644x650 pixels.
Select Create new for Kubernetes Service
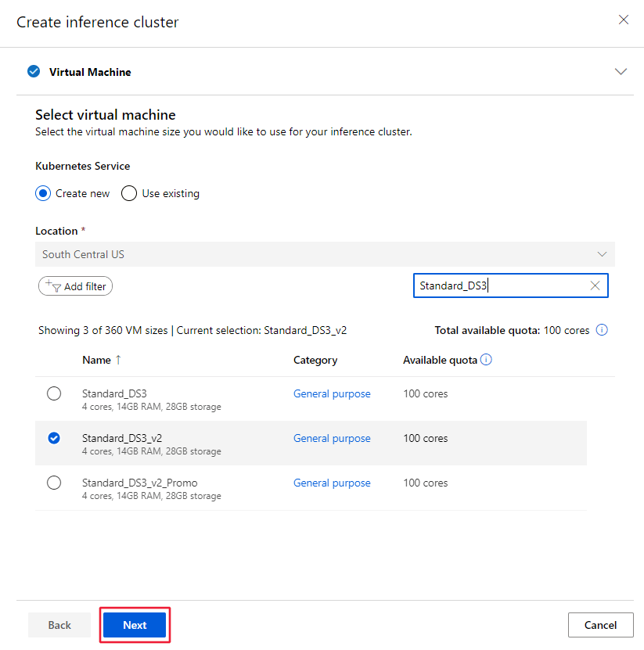tap(43, 193)
